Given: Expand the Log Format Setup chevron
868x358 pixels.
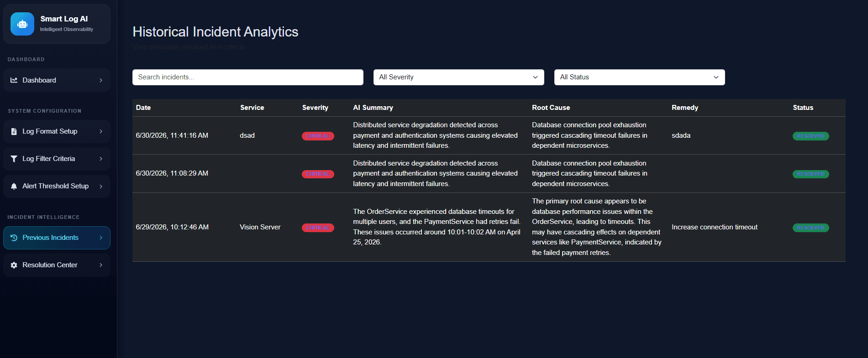Looking at the screenshot, I should click(x=101, y=131).
